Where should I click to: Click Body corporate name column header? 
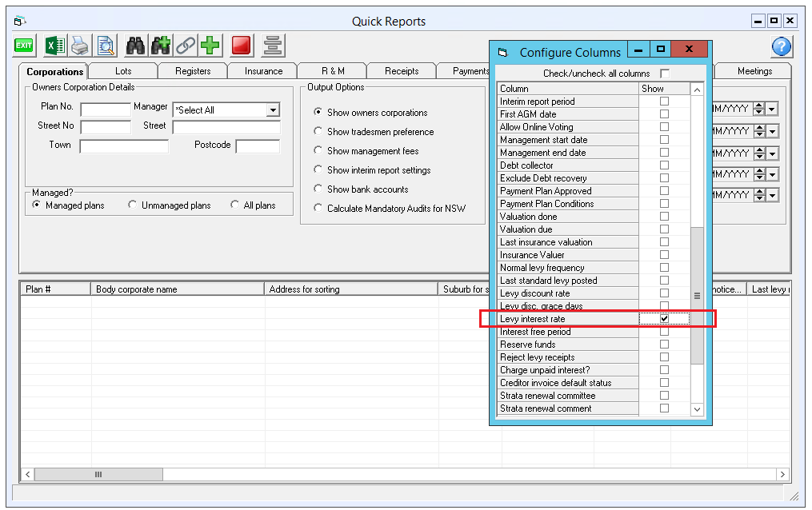coord(178,289)
